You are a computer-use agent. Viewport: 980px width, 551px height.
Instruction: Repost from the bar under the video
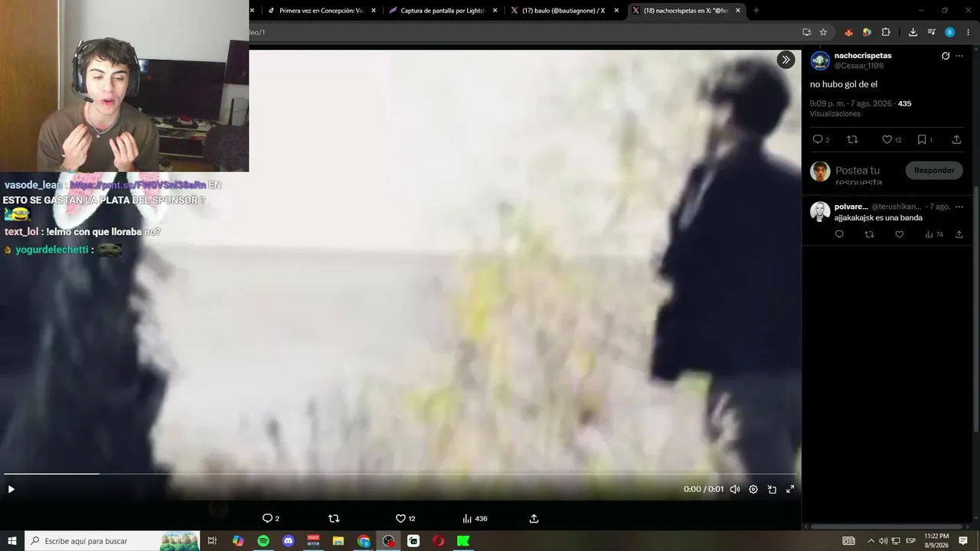point(334,518)
